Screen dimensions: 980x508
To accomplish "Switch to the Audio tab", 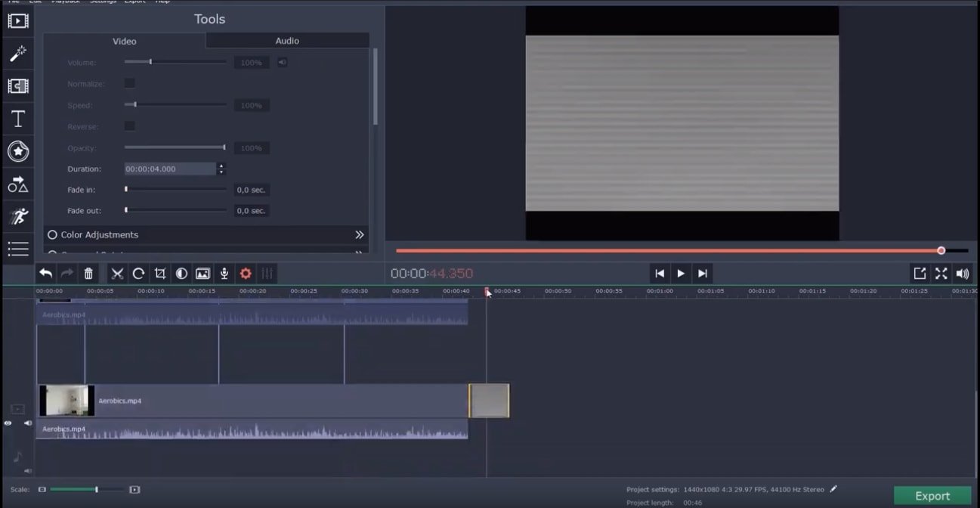I will coord(287,41).
